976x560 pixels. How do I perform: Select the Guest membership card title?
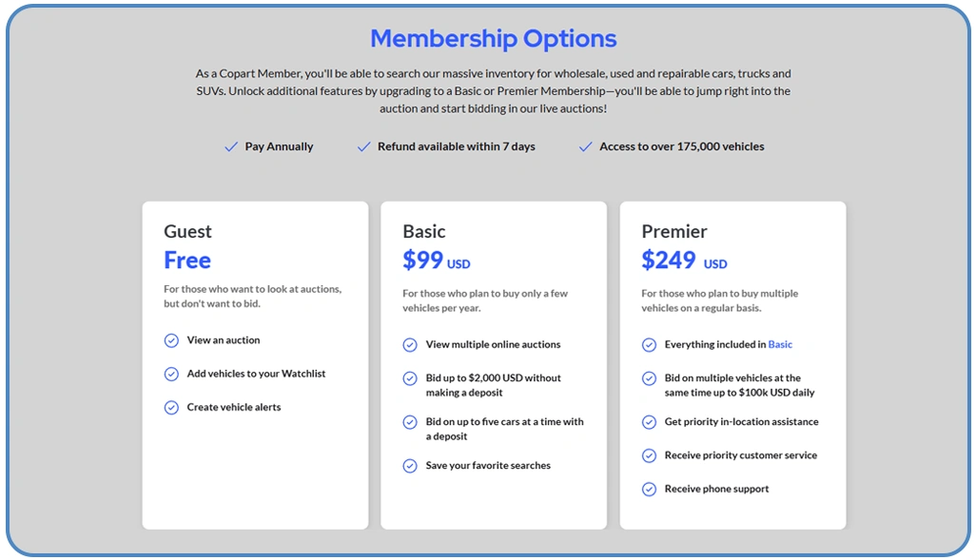pyautogui.click(x=187, y=231)
